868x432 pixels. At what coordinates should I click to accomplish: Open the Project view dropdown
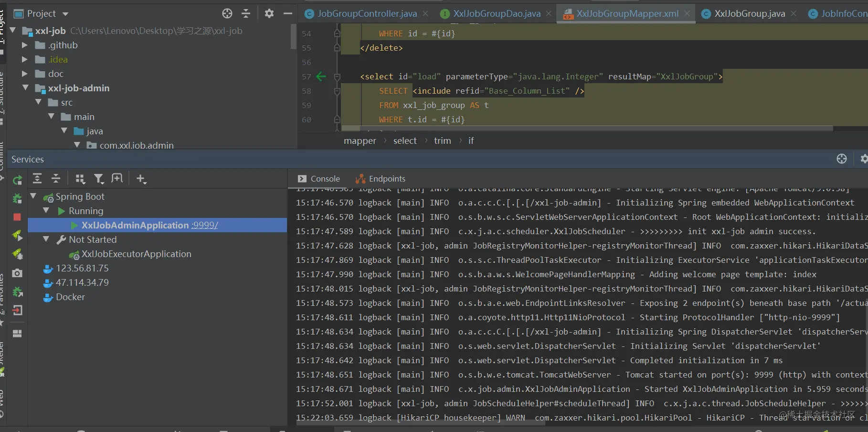point(65,14)
